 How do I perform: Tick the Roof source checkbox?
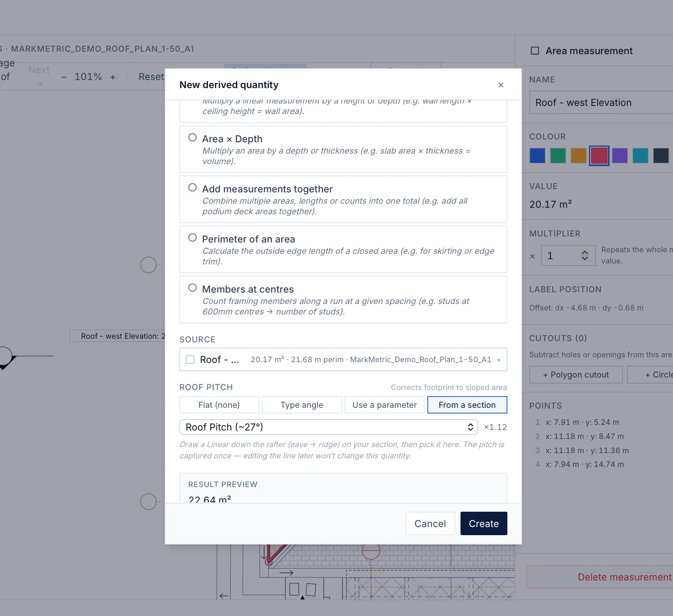[x=190, y=360]
